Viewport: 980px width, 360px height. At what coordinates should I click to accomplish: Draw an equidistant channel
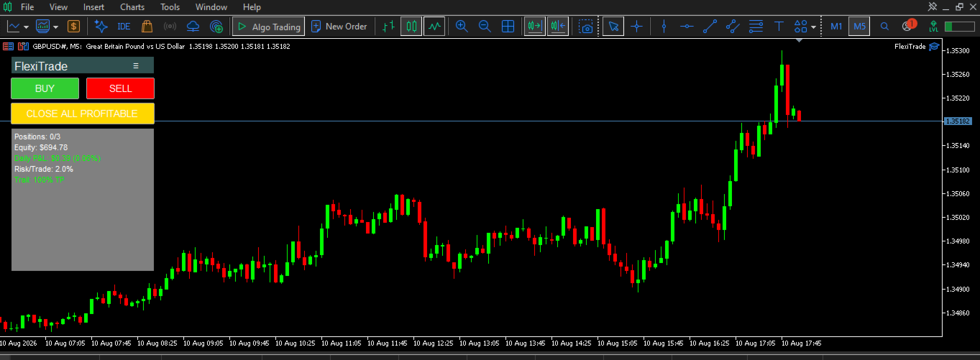pyautogui.click(x=733, y=27)
